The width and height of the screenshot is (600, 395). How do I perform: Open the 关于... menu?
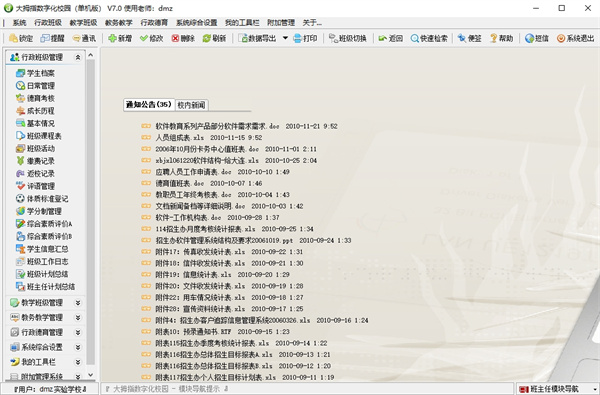click(312, 23)
